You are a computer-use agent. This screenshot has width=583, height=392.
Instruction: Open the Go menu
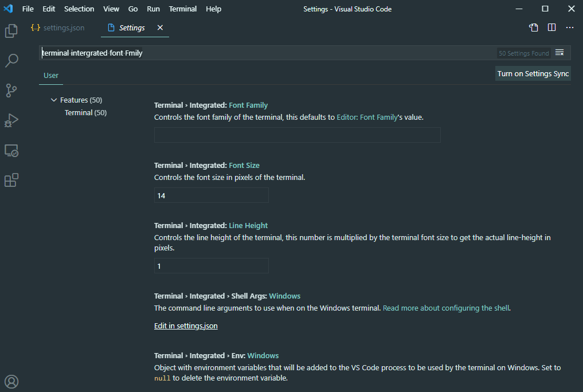[133, 9]
